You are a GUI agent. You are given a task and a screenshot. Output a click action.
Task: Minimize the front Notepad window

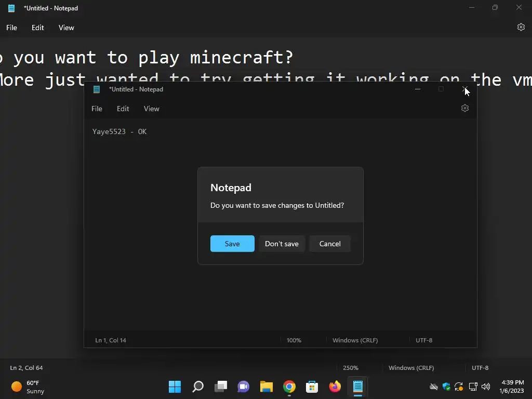coord(418,89)
